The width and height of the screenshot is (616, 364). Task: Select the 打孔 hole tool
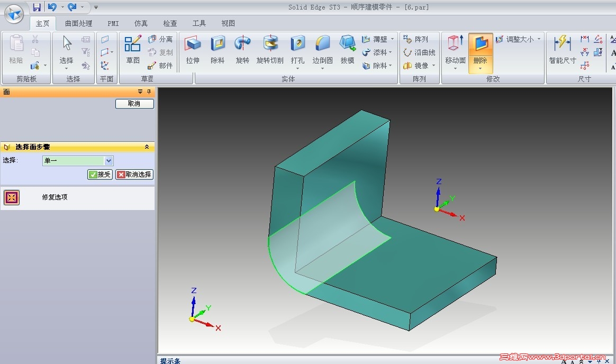(x=297, y=51)
